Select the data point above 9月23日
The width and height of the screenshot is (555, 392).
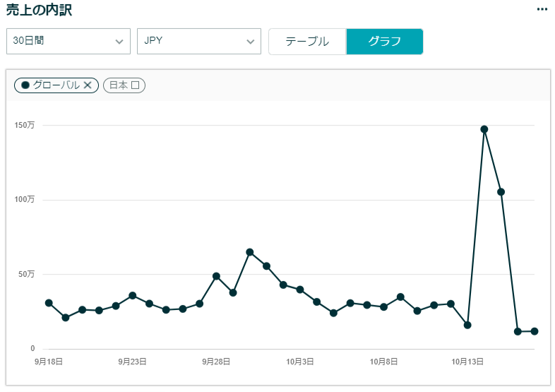point(133,295)
